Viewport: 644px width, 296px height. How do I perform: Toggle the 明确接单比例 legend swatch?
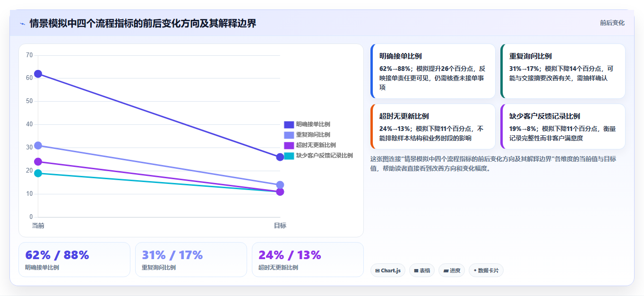tap(289, 124)
